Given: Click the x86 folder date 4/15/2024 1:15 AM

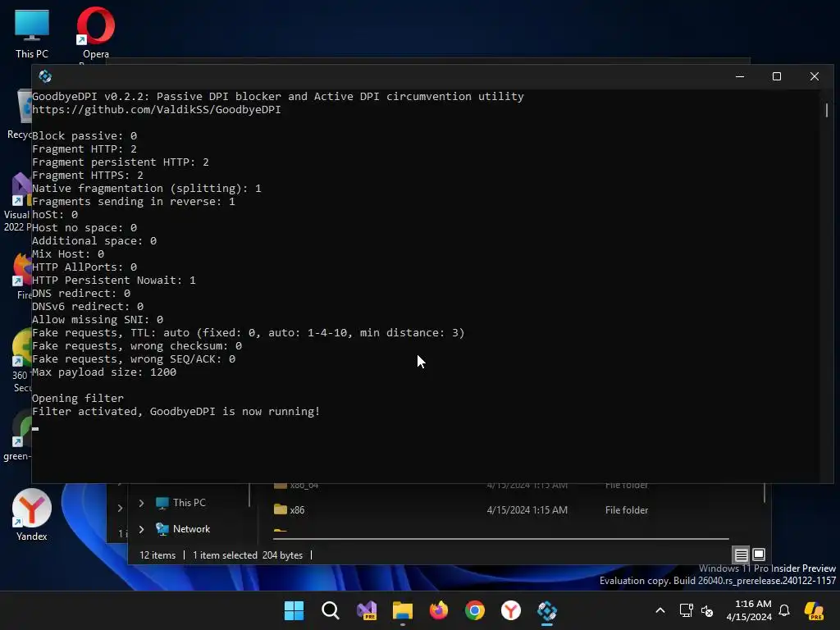Looking at the screenshot, I should point(527,510).
